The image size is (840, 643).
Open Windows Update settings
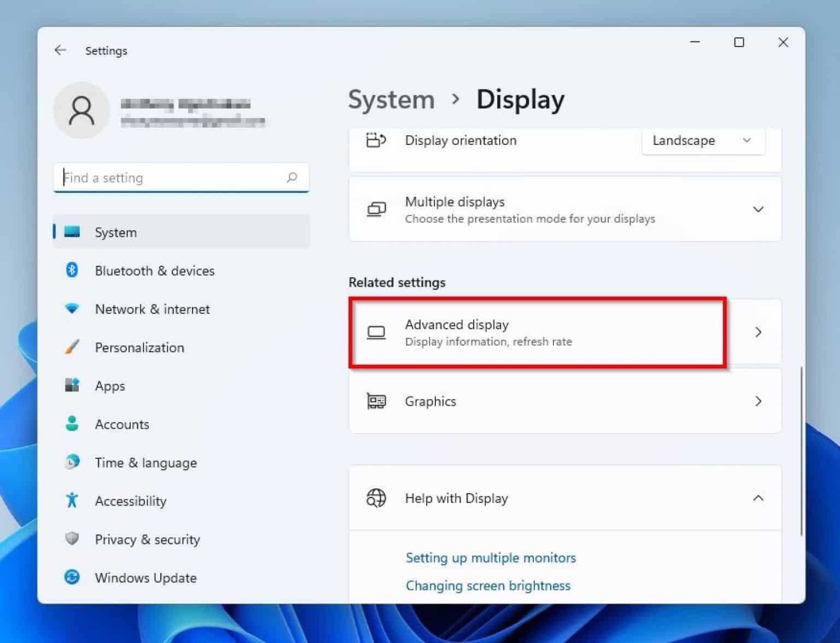[x=181, y=577]
